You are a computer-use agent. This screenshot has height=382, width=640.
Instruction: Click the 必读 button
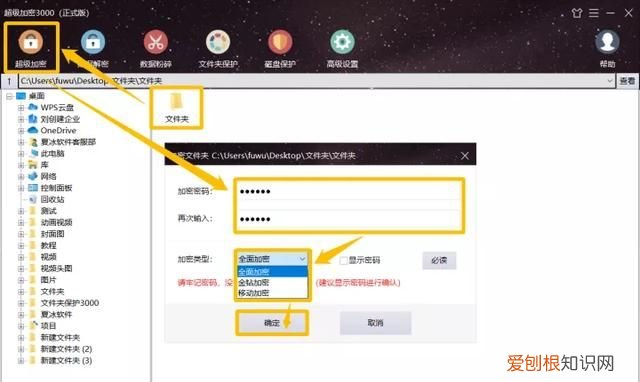[x=439, y=260]
